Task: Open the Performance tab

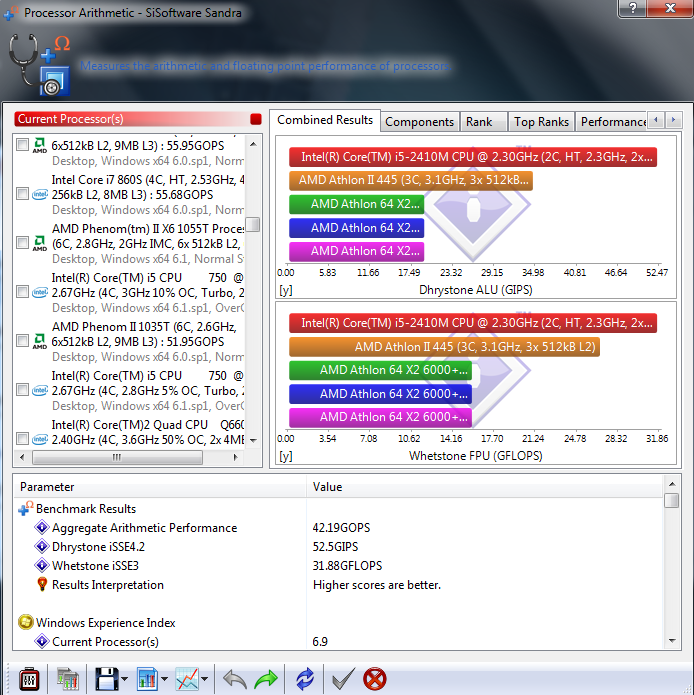Action: click(x=612, y=122)
